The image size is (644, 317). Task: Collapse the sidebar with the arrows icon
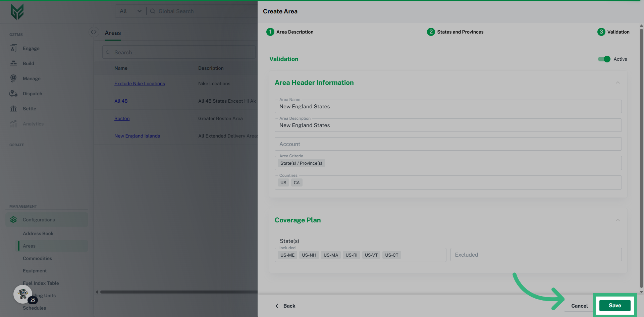(94, 32)
